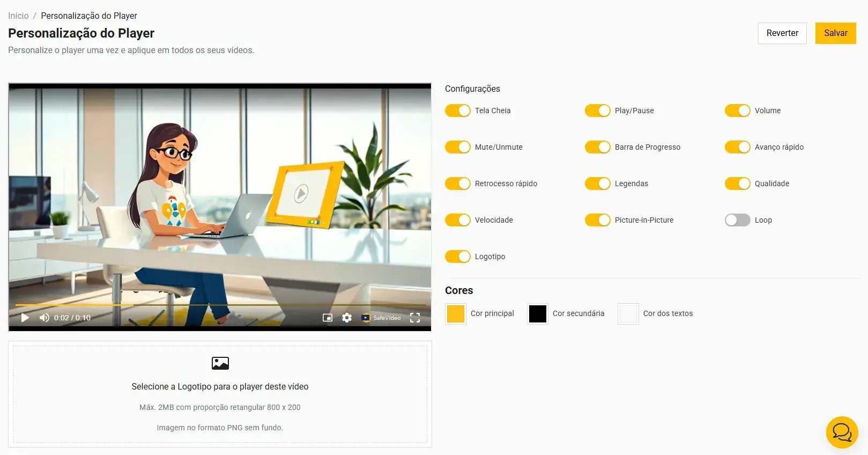Enter fullscreen using the player icon
The height and width of the screenshot is (455, 868).
pos(415,318)
